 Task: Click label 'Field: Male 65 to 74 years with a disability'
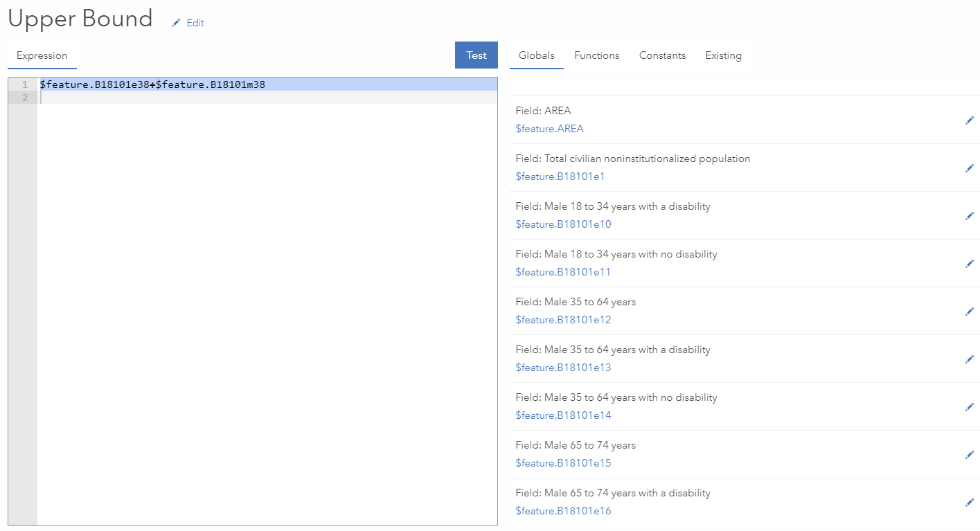[x=613, y=493]
